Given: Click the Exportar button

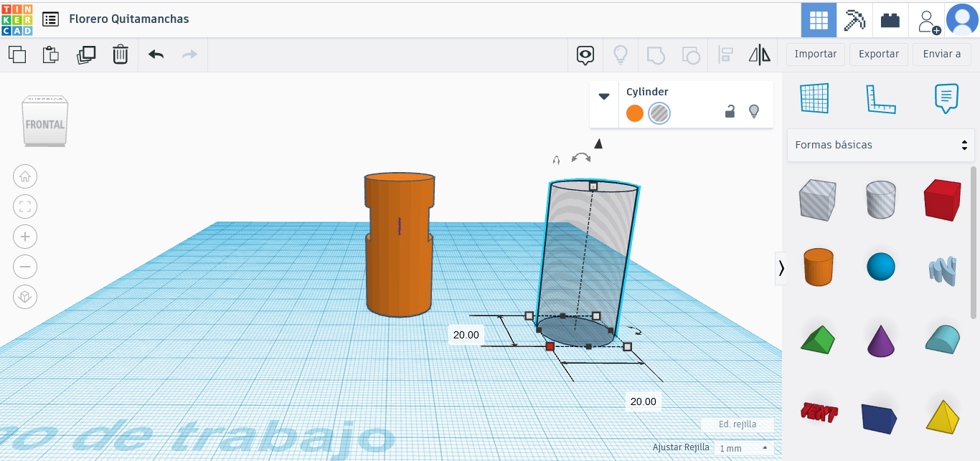Looking at the screenshot, I should [879, 54].
